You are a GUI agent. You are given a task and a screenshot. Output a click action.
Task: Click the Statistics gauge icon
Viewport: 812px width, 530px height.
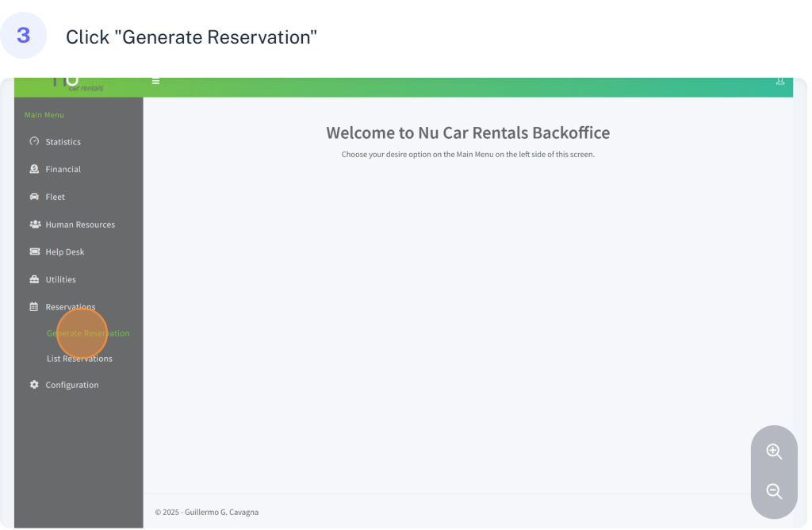[x=34, y=142]
